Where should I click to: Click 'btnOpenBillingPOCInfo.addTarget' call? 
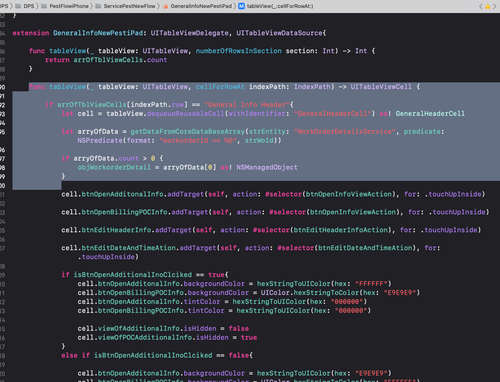point(145,212)
